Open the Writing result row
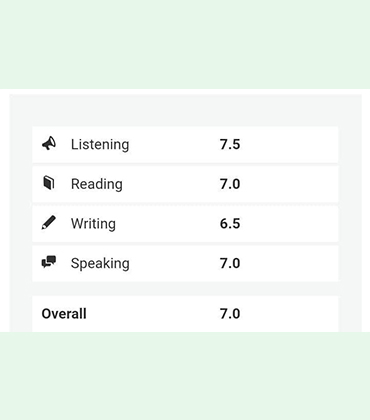Image resolution: width=370 pixels, height=420 pixels. coord(185,224)
